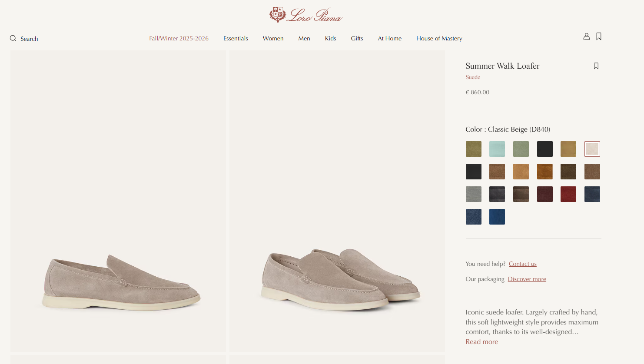
Task: Go to House of Mastery
Action: [x=439, y=38]
